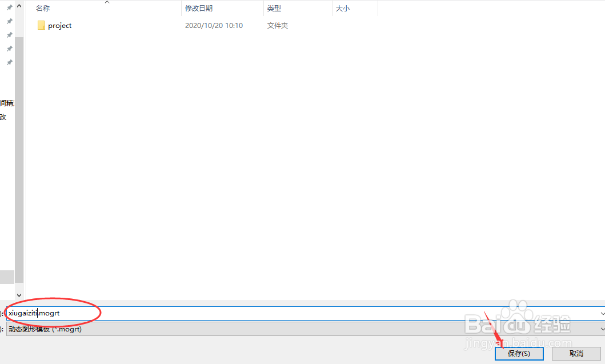Select the 间精 entry in the left sidebar
The width and height of the screenshot is (605, 364).
(x=6, y=102)
